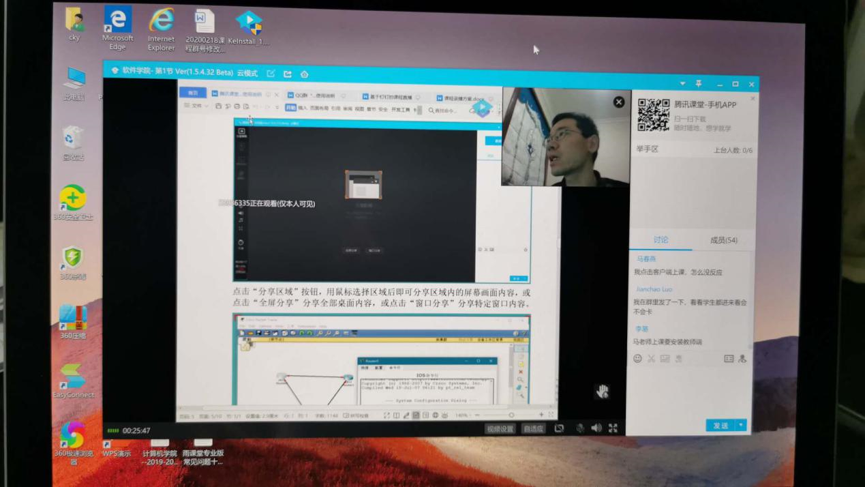Switch to the 成员(54) members tab

(723, 240)
